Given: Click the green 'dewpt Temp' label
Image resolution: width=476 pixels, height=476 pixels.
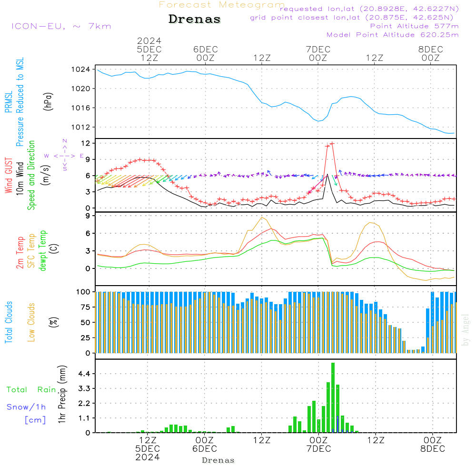Looking at the screenshot, I should [42, 250].
